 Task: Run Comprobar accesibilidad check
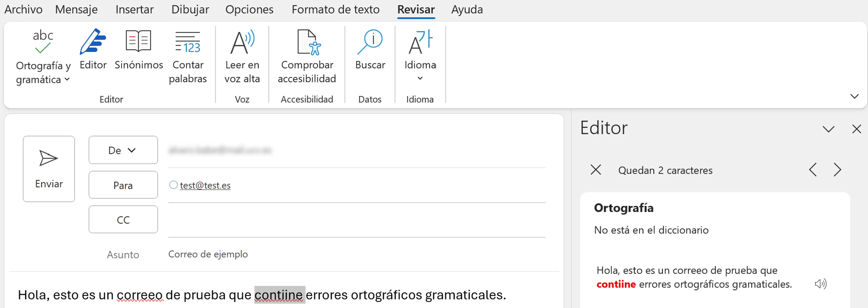(x=307, y=57)
